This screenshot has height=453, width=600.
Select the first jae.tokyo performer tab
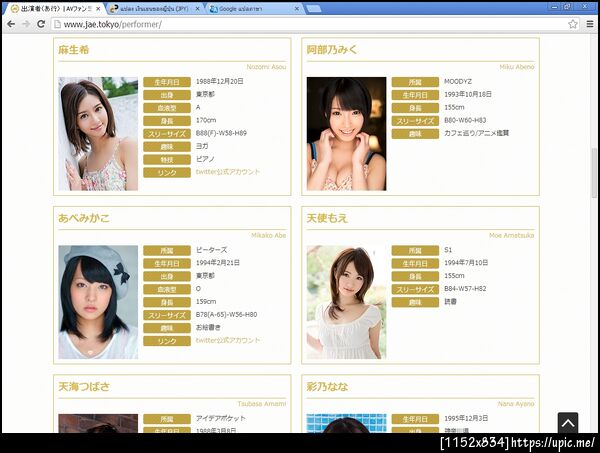55,8
